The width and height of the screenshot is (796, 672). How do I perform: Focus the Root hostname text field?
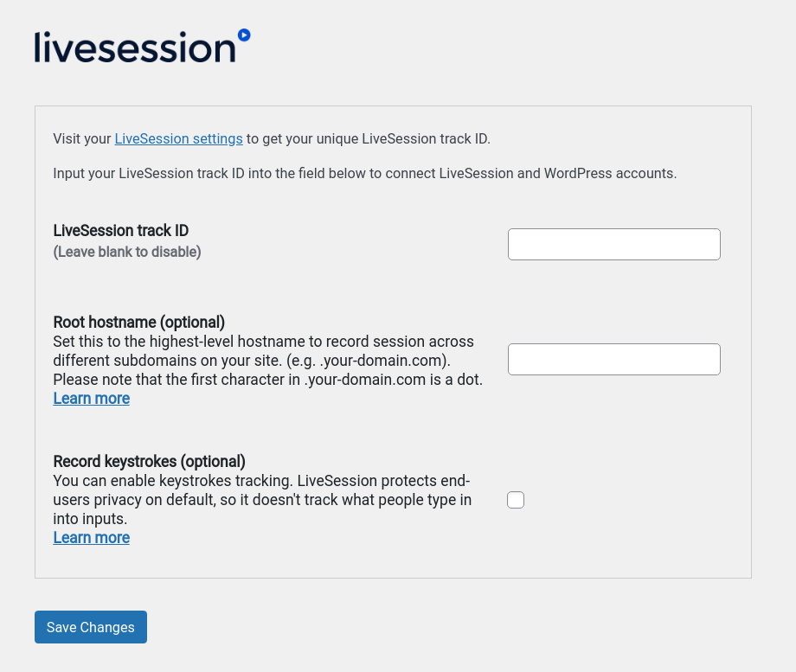click(x=613, y=359)
